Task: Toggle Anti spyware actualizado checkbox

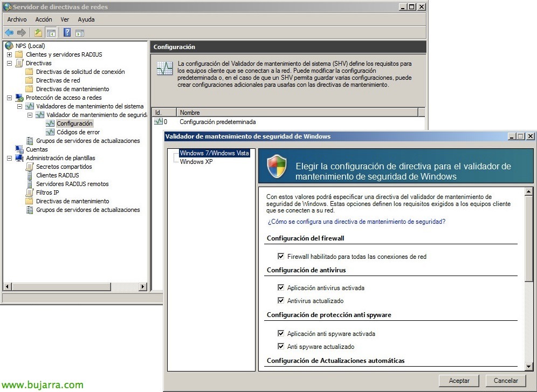Action: point(281,346)
